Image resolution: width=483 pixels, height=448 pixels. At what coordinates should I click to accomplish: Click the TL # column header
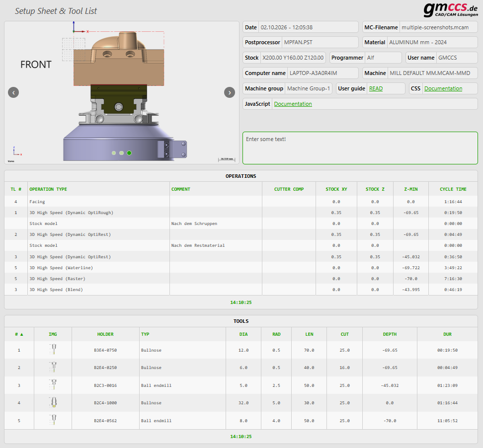coord(16,189)
